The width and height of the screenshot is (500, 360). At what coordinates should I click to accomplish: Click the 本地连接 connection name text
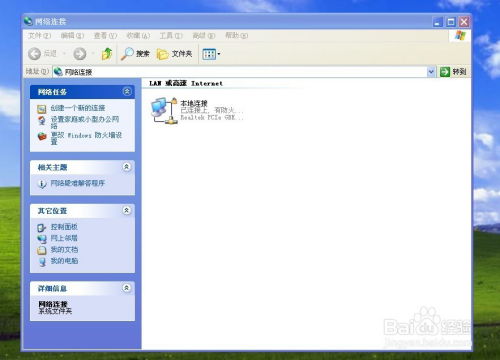194,103
